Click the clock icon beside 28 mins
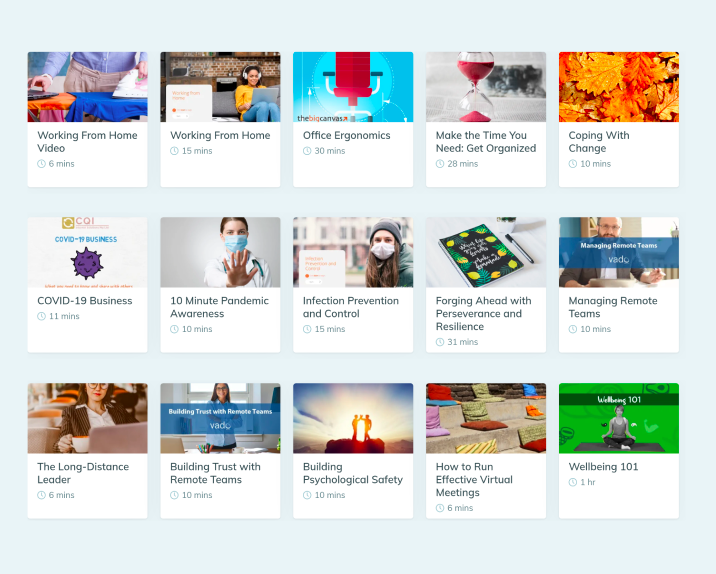Viewport: 716px width, 574px height. pyautogui.click(x=440, y=163)
